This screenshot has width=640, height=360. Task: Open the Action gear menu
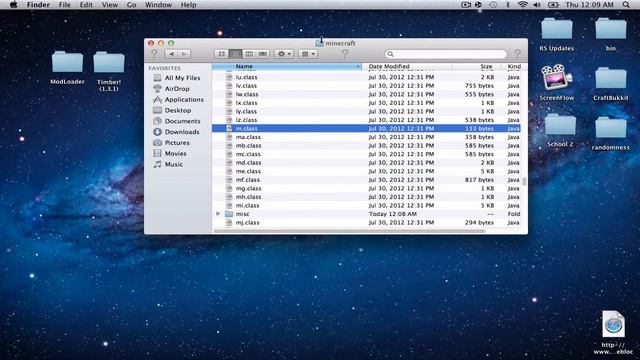click(x=284, y=54)
